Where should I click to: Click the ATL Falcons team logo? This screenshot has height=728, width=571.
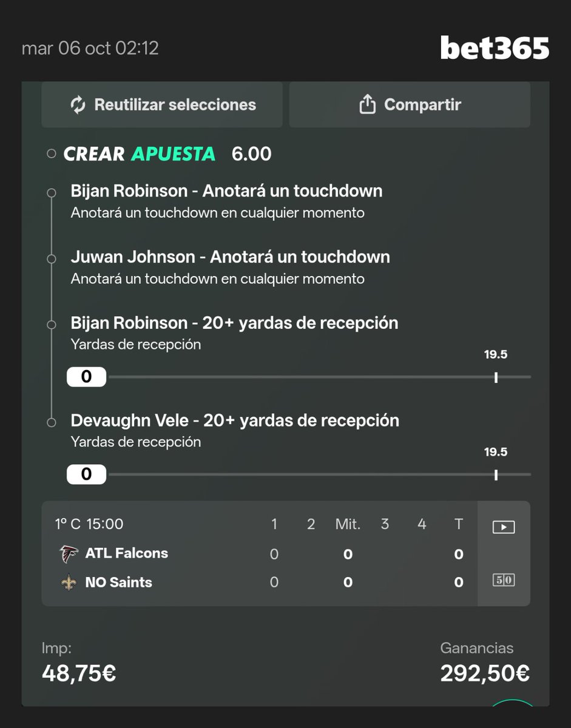tap(69, 553)
